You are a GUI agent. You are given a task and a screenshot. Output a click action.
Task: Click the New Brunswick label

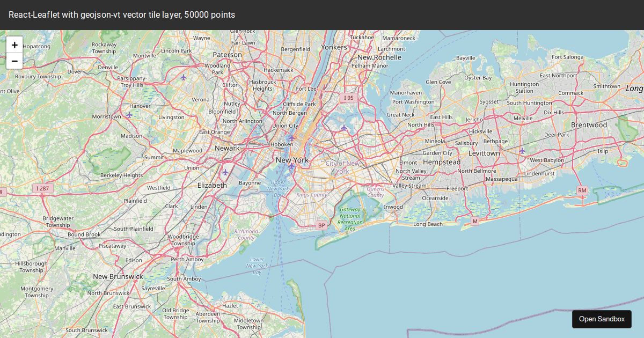point(118,276)
